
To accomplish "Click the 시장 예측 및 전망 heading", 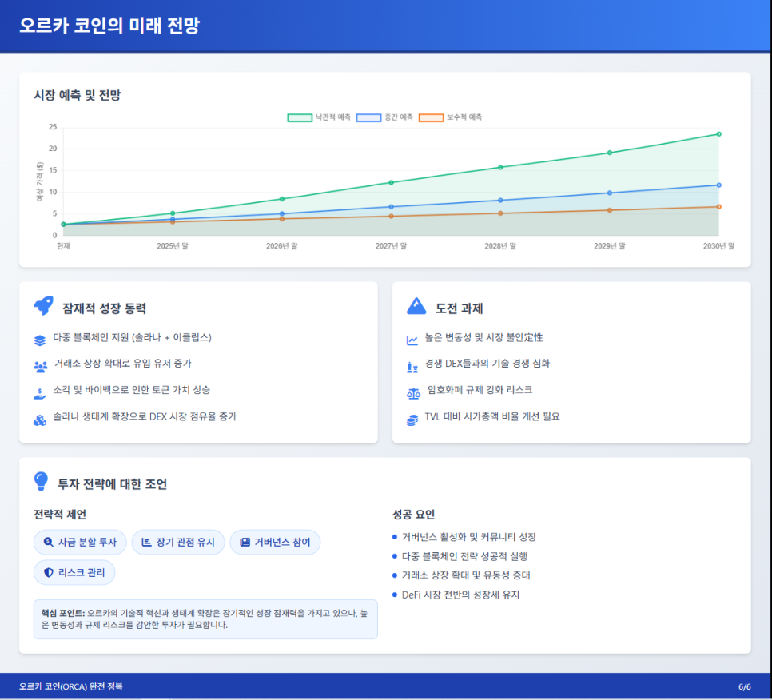I will point(78,95).
